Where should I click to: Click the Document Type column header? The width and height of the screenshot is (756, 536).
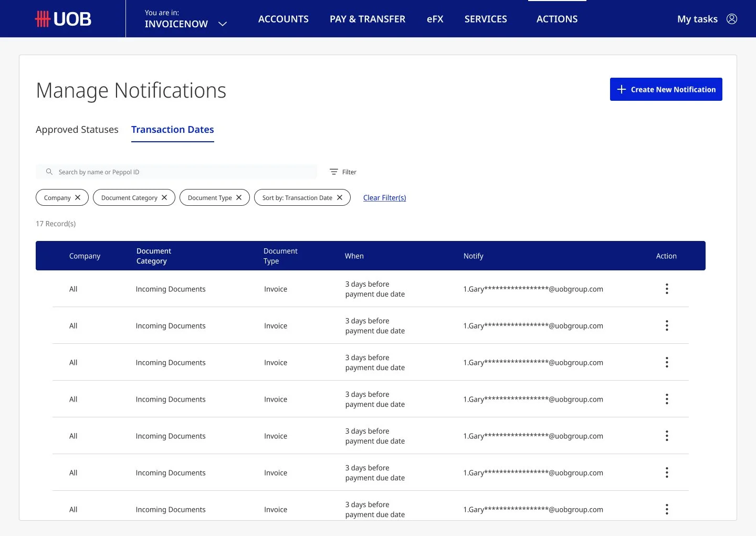pyautogui.click(x=280, y=256)
